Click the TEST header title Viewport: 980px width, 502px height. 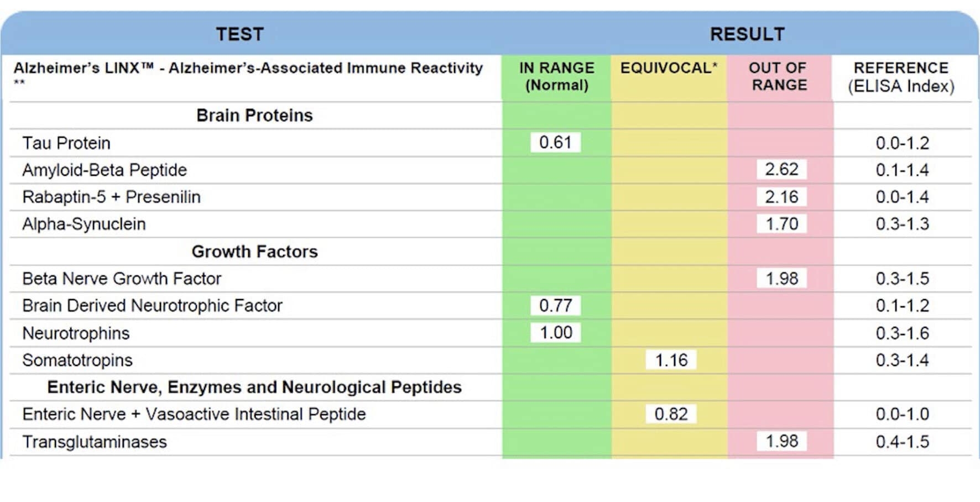(x=239, y=34)
